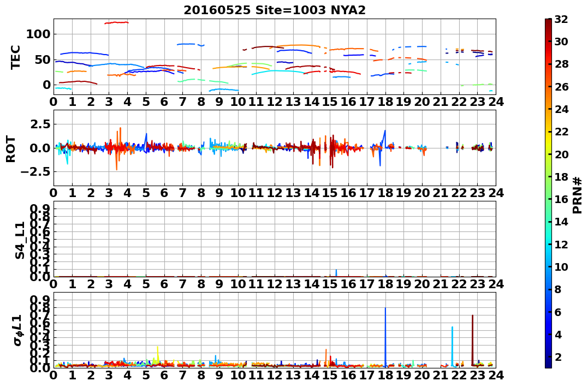Select colorbar tick value 30
The image size is (588, 387).
(x=561, y=41)
